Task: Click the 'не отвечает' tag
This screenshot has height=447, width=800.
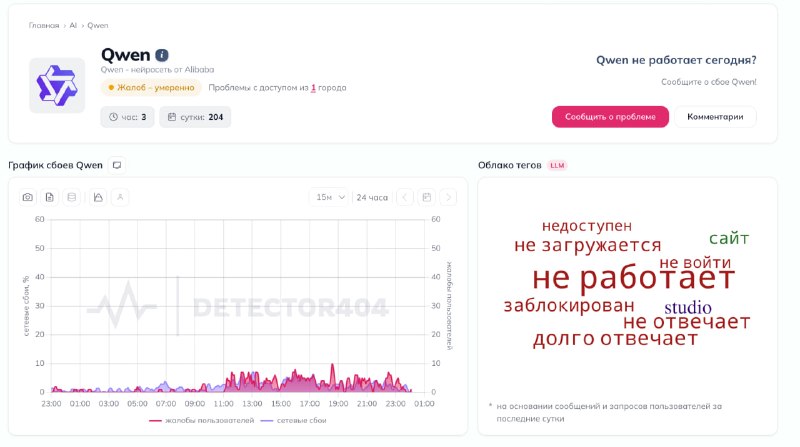Action: point(687,322)
